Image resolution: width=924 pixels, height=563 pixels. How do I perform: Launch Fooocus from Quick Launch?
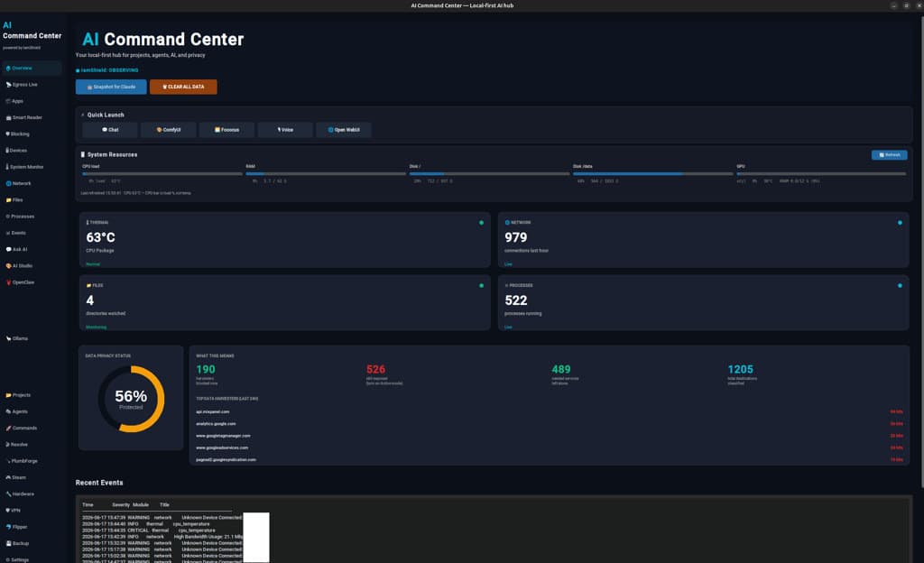pos(226,130)
